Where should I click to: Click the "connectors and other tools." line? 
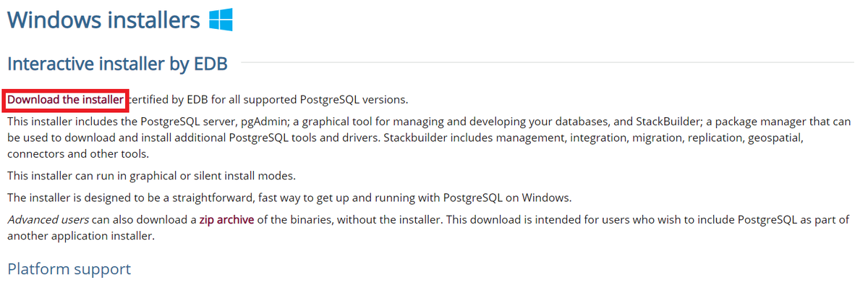click(77, 154)
